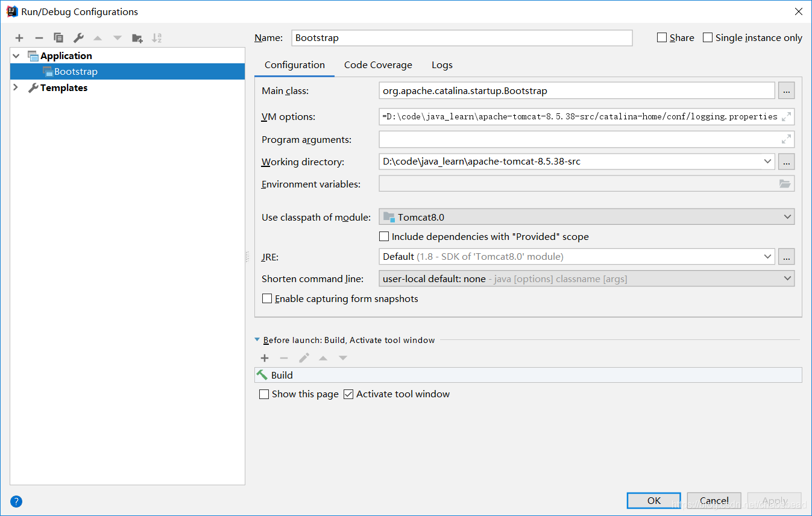This screenshot has width=812, height=516.
Task: Enable capturing form snapshots checkbox
Action: coord(267,298)
